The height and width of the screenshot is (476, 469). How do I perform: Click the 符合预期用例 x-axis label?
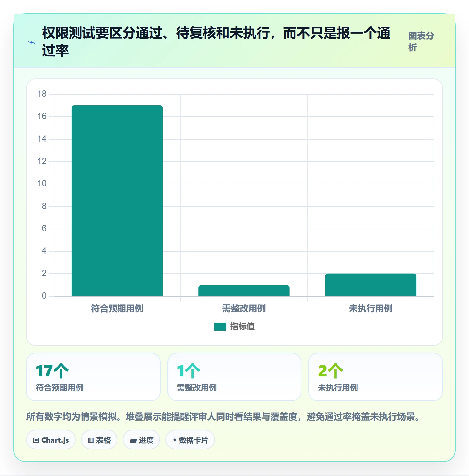[117, 308]
